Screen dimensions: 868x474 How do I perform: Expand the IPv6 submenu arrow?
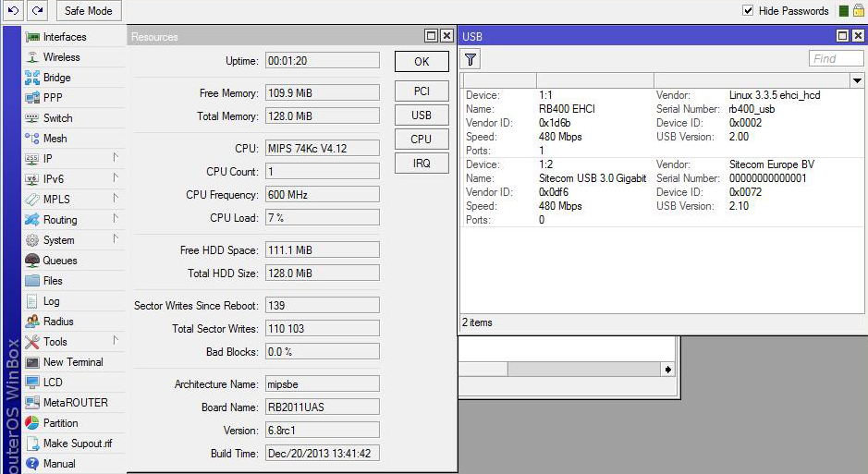pyautogui.click(x=116, y=178)
